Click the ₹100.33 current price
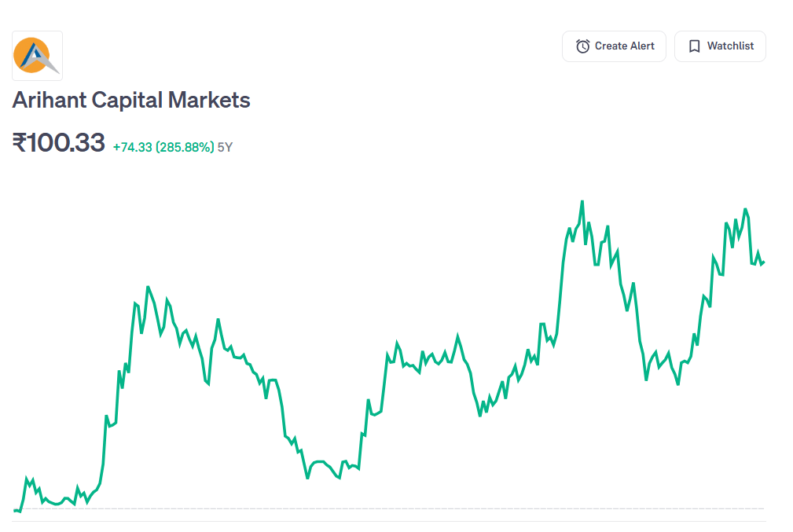This screenshot has height=532, width=793. pos(59,143)
